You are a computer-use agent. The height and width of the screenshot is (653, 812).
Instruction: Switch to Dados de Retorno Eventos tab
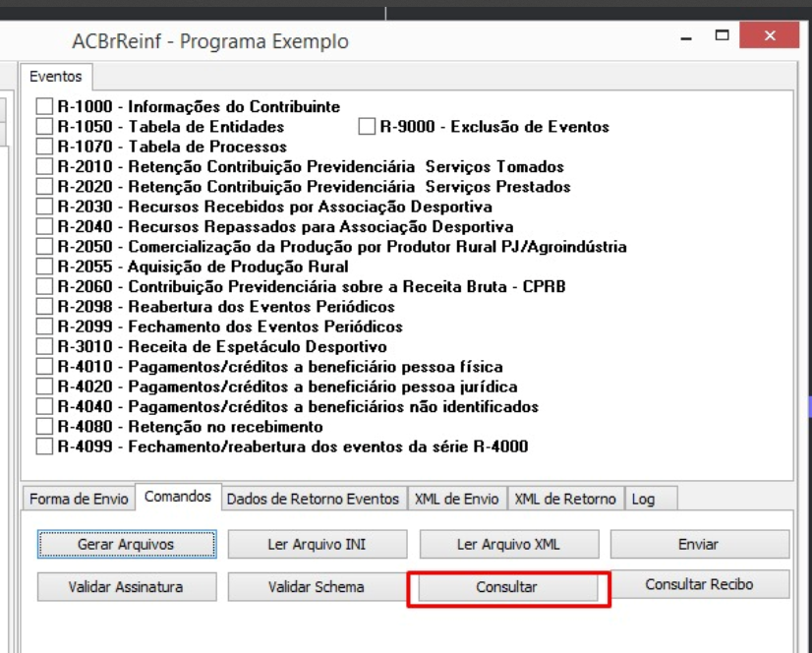[313, 499]
